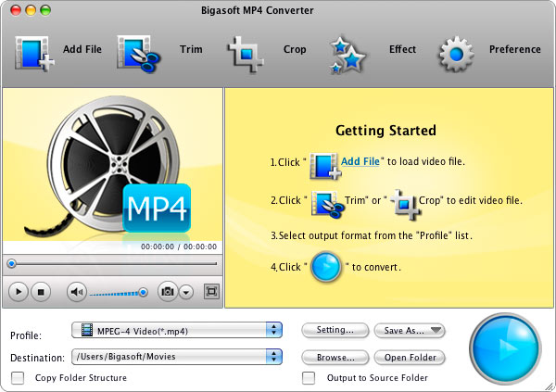Click the Add File toolbar icon
This screenshot has width=556, height=392.
[34, 52]
